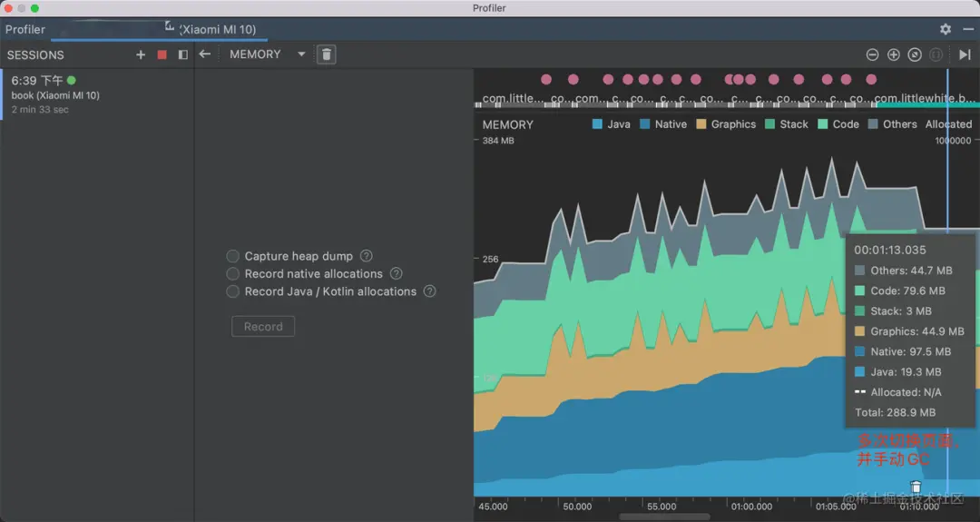The height and width of the screenshot is (522, 980).
Task: Collapse the Sessions panel
Action: 183,54
